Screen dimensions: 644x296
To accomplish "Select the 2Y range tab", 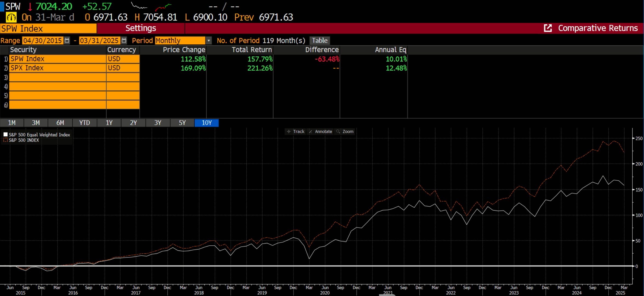I will pos(133,123).
